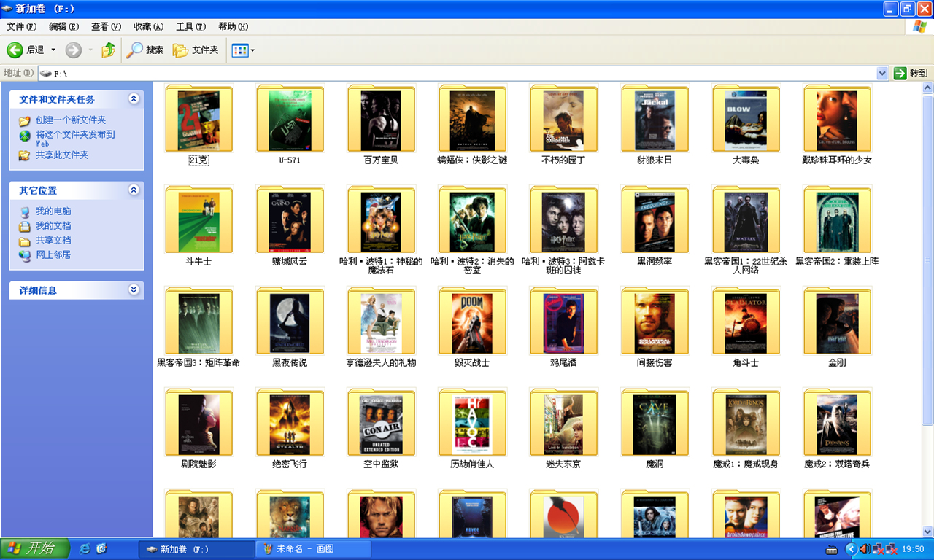Open the 帮助(H) menu

(233, 27)
